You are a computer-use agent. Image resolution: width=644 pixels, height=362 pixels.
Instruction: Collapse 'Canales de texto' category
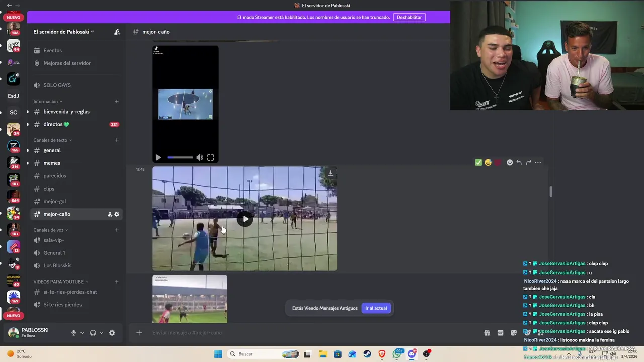click(53, 140)
